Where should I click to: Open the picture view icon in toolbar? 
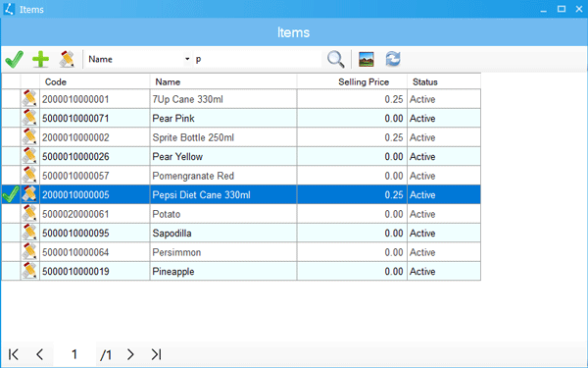point(366,59)
